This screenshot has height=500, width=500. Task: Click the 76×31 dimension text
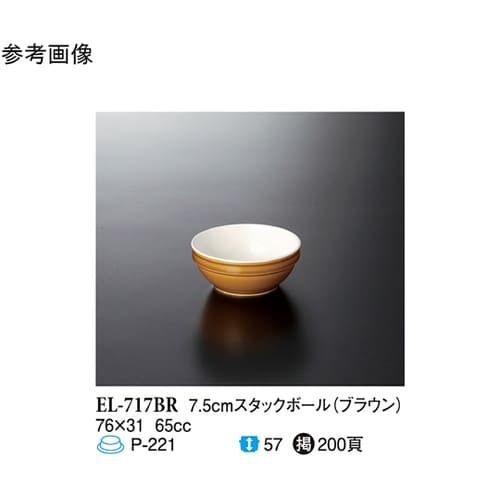[119, 426]
